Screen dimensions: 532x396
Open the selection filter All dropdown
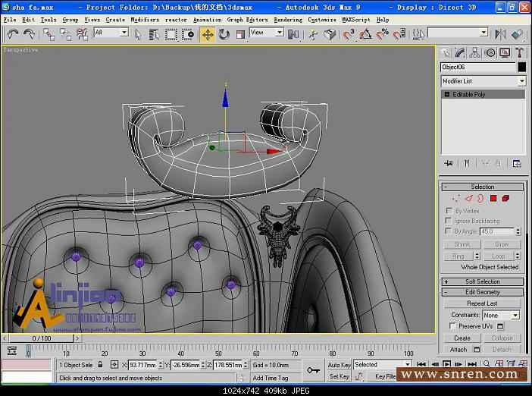(x=111, y=33)
